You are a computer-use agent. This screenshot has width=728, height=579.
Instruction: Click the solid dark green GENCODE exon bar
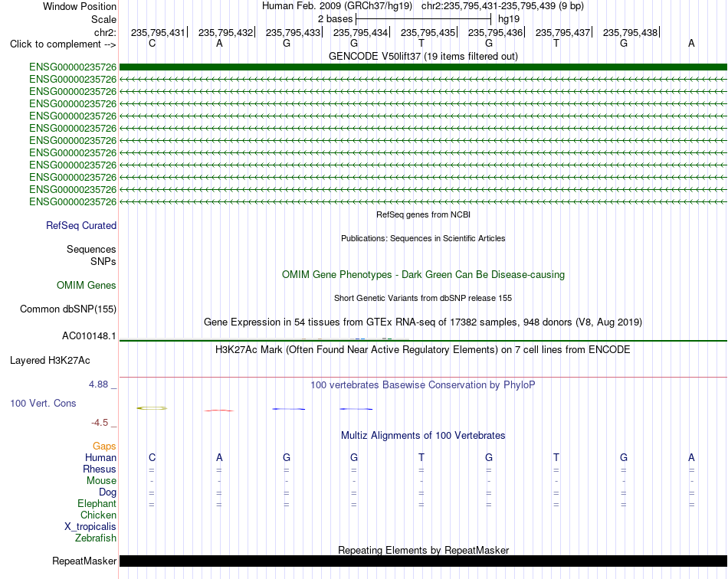pyautogui.click(x=423, y=67)
